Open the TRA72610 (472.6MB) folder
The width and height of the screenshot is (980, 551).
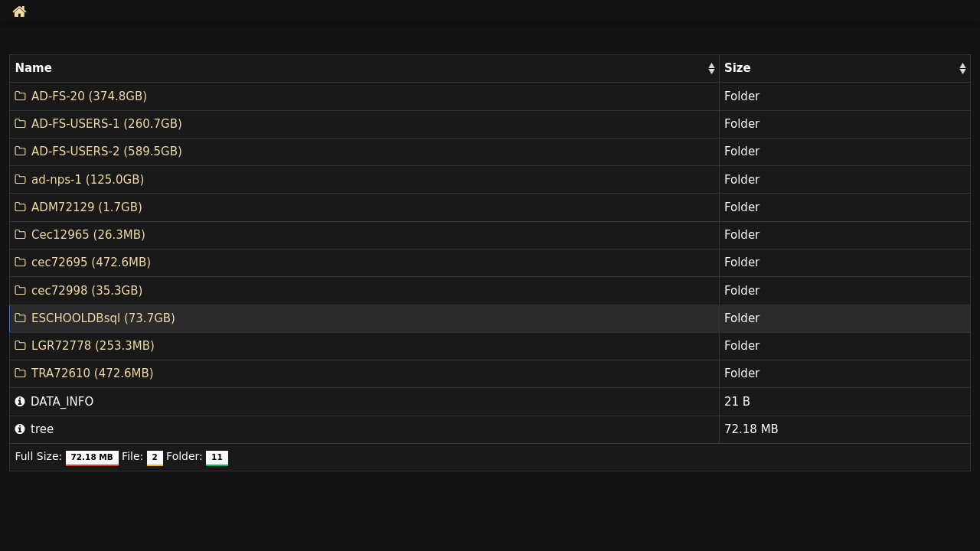click(x=92, y=373)
